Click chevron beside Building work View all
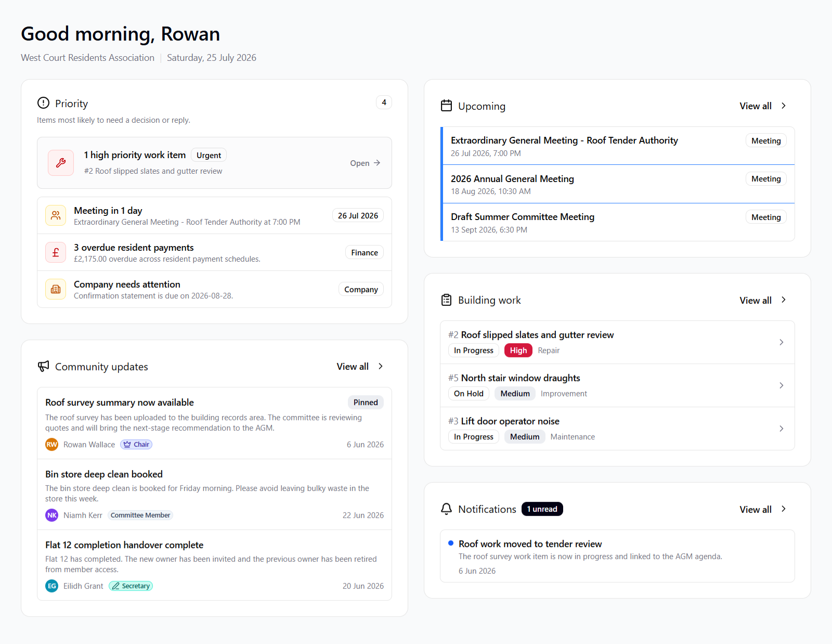Image resolution: width=832 pixels, height=644 pixels. 784,300
